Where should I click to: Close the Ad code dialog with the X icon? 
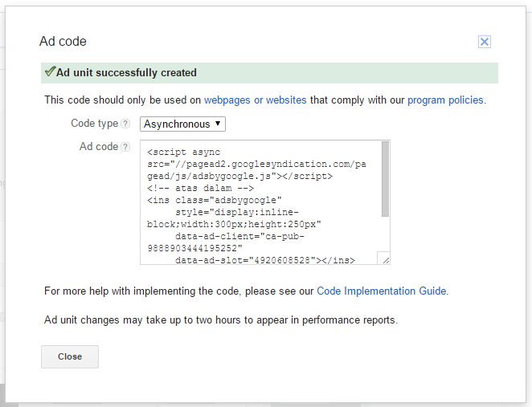(x=485, y=42)
